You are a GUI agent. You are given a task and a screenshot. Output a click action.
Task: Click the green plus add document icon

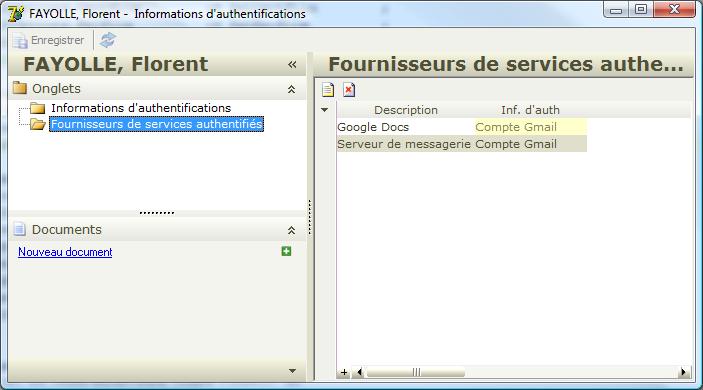(286, 251)
